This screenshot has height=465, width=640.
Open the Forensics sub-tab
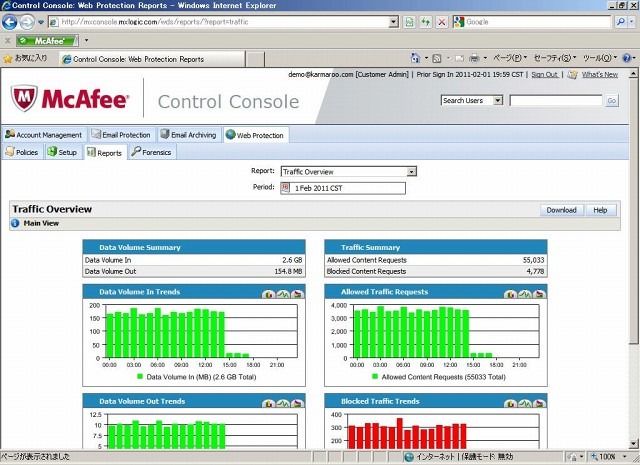coord(152,152)
